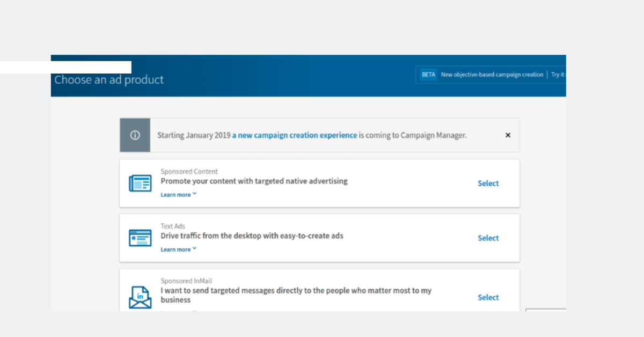This screenshot has width=644, height=337.
Task: Select the Sponsored InMail ad product
Action: pyautogui.click(x=488, y=297)
